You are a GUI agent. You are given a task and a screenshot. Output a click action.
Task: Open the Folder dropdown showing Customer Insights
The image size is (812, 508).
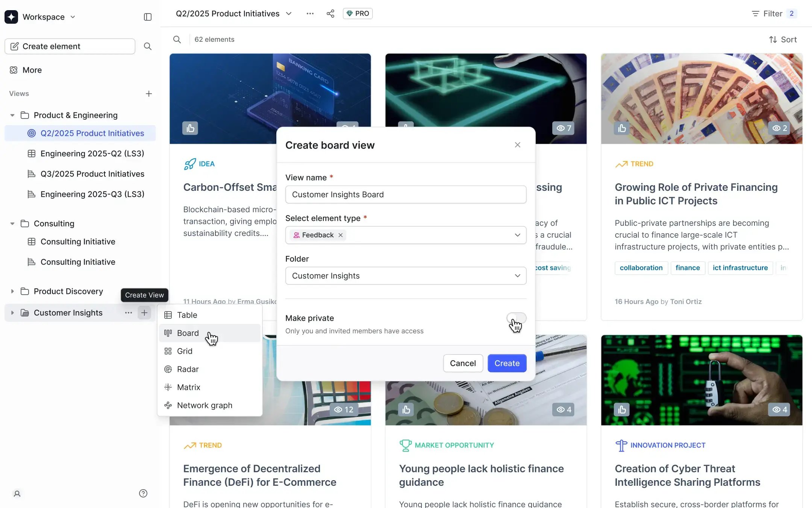405,276
